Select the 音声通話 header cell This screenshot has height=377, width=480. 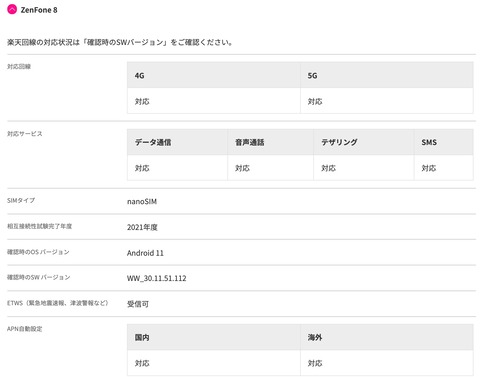270,142
